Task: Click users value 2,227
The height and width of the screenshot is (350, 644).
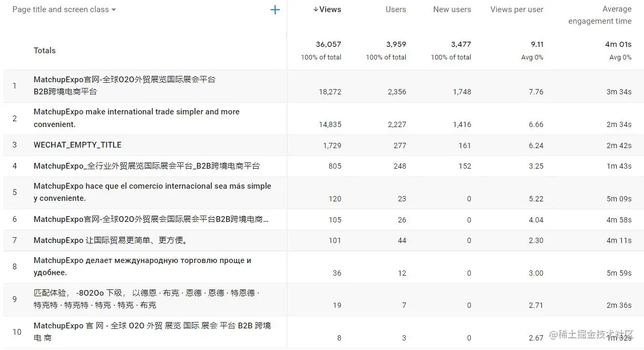Action: [397, 124]
